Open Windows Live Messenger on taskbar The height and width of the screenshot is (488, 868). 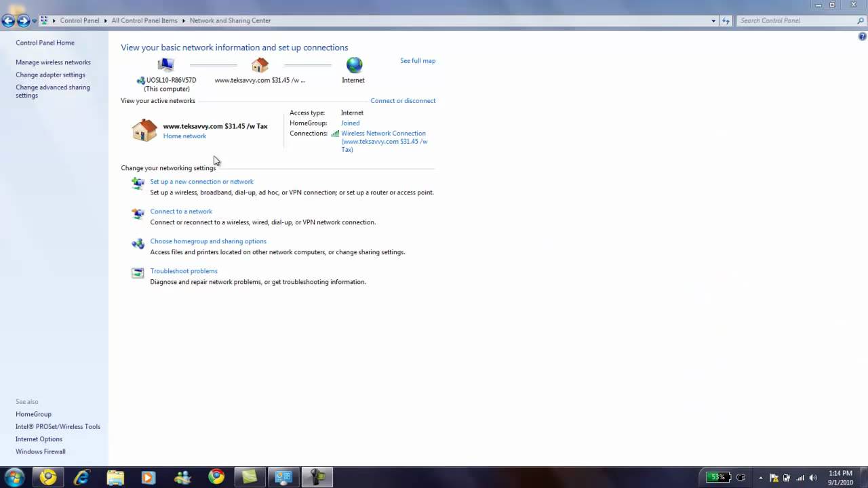pyautogui.click(x=182, y=477)
